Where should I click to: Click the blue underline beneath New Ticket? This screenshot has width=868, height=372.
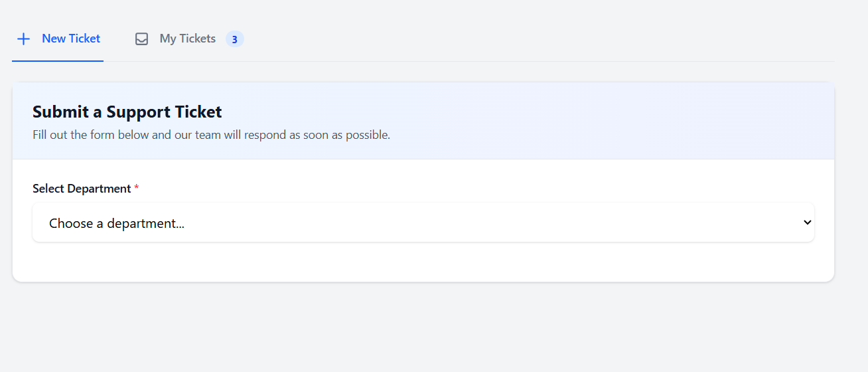coord(58,61)
